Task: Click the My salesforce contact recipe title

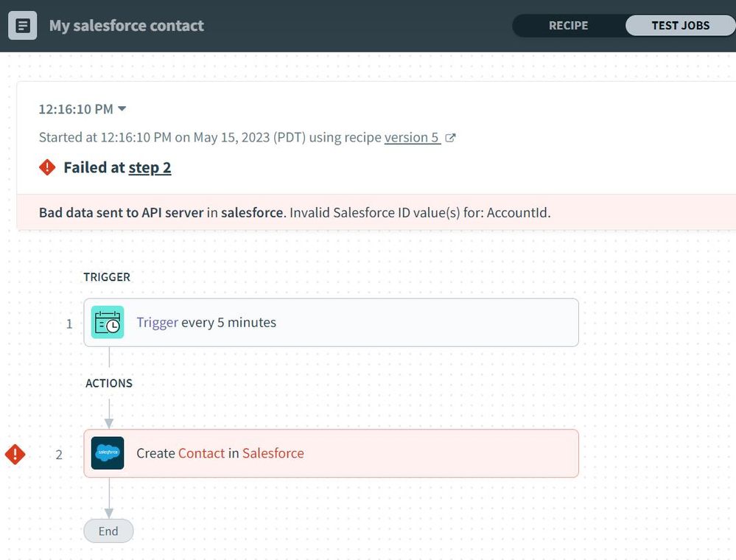Action: tap(127, 26)
